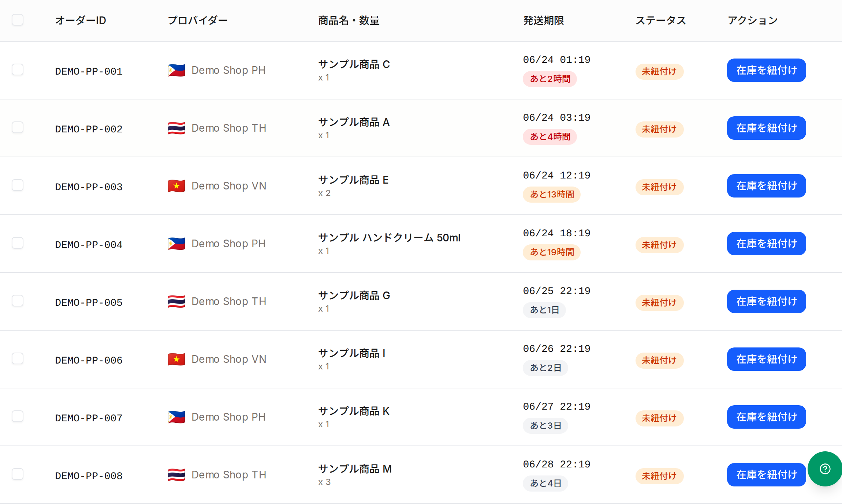The height and width of the screenshot is (504, 842).
Task: Click Philippines flag icon for DEMO-PP-001
Action: point(176,70)
